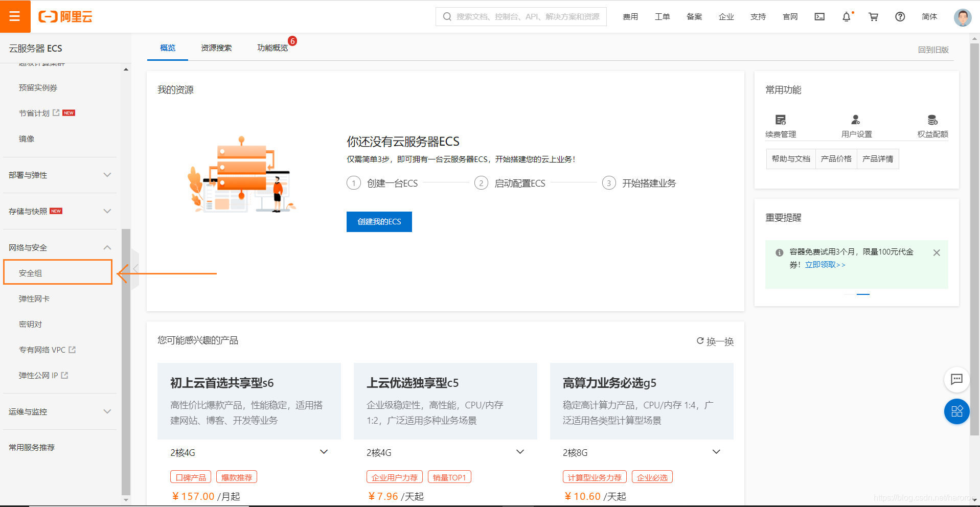Open notifications bell icon
Viewport: 980px width, 507px height.
tap(847, 17)
